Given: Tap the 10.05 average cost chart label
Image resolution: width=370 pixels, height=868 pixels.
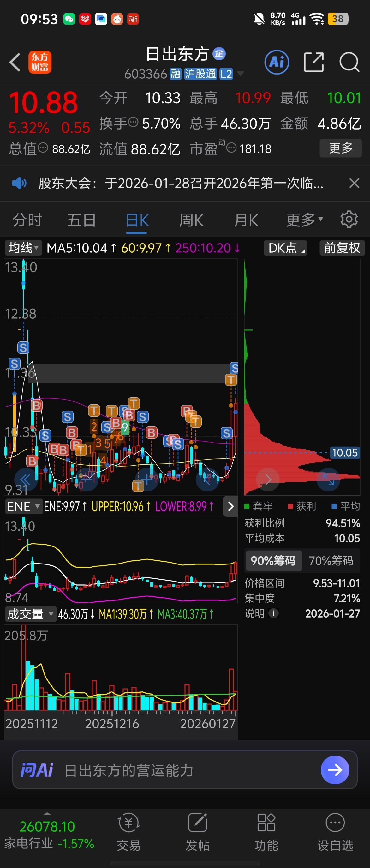Looking at the screenshot, I should click(x=345, y=453).
